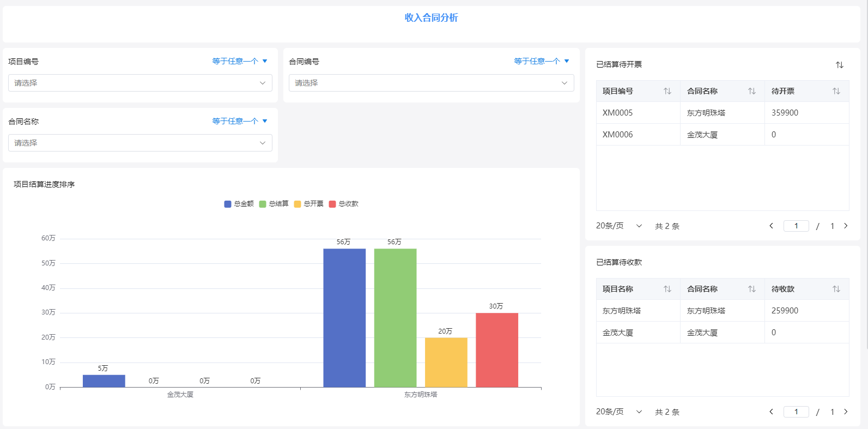Open the 项目编号 select dropdown
This screenshot has height=429, width=868.
pos(140,83)
